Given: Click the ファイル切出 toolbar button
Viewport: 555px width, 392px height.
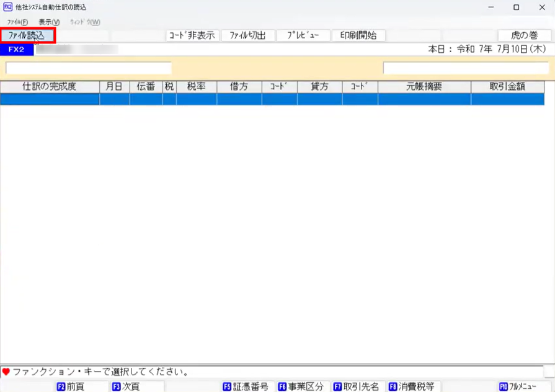Looking at the screenshot, I should point(248,35).
